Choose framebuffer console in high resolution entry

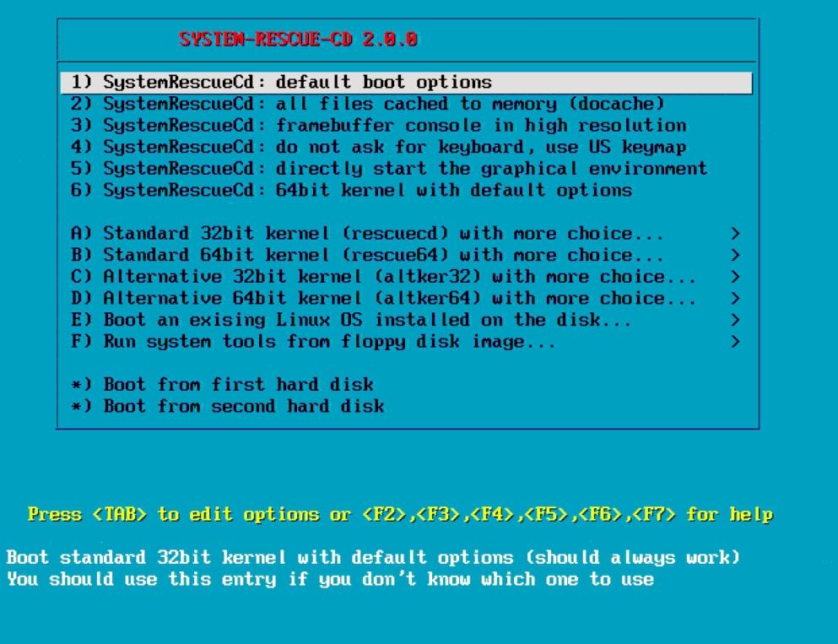(x=406, y=126)
